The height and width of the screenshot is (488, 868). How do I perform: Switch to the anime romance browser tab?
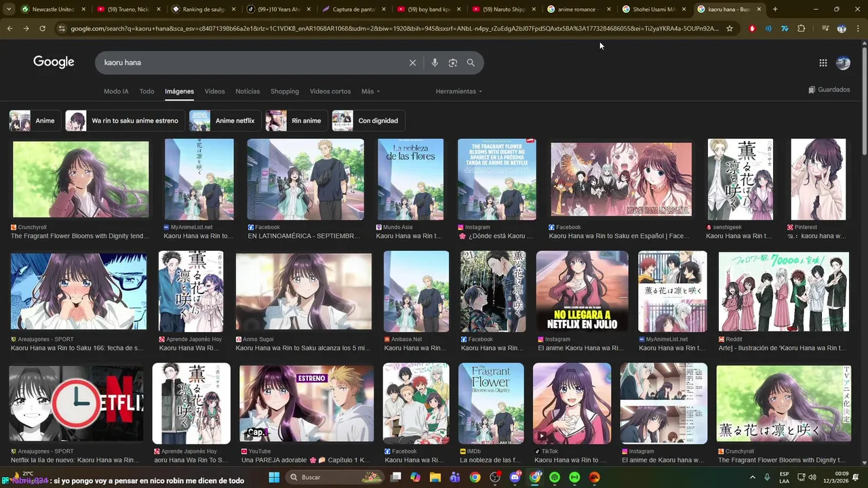578,9
